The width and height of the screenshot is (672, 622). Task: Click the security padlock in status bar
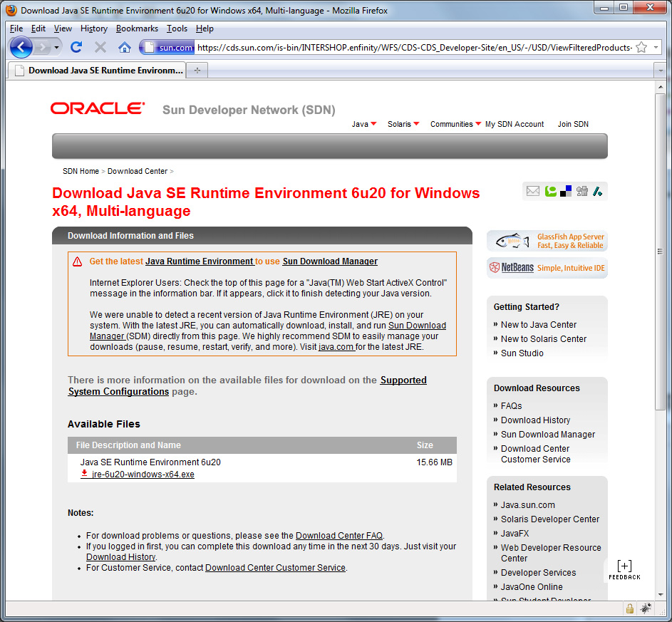click(630, 608)
